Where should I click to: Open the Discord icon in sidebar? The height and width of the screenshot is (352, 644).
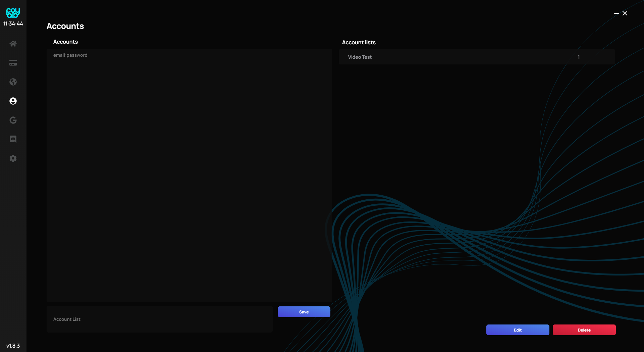pyautogui.click(x=13, y=139)
